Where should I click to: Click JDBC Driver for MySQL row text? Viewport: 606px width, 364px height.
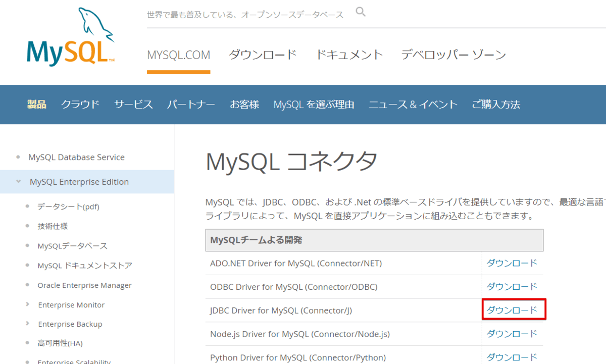pyautogui.click(x=281, y=310)
